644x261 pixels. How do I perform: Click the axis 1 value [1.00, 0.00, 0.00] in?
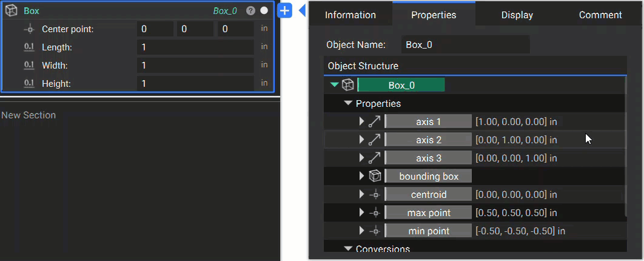tap(516, 121)
